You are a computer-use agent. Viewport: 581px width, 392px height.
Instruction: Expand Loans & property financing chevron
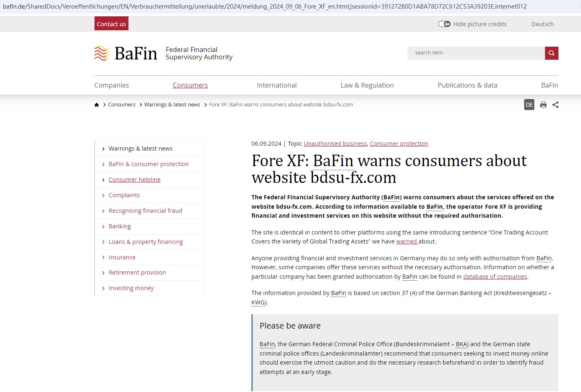tap(103, 242)
